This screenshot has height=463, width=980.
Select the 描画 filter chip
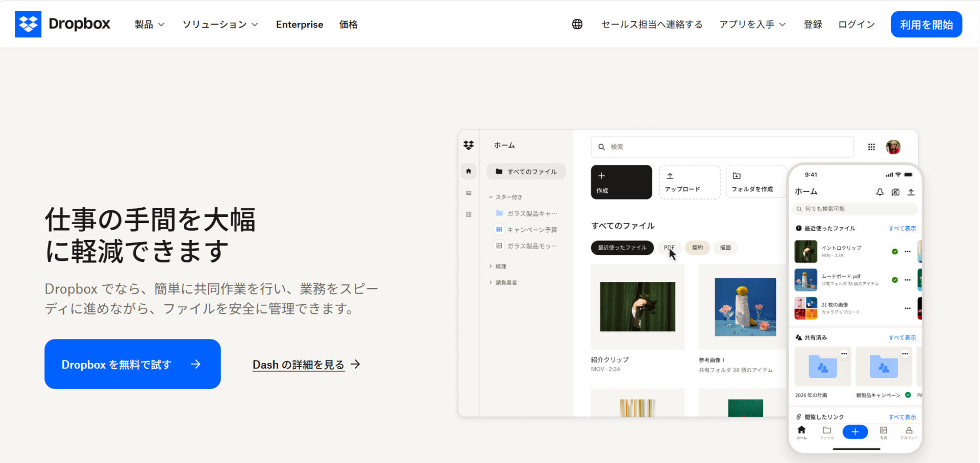pos(725,248)
